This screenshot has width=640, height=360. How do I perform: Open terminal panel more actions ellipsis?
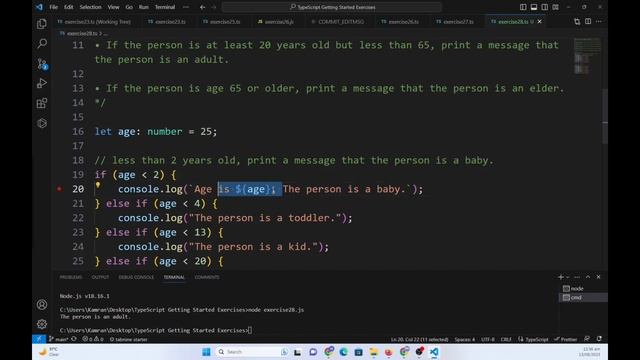tap(577, 277)
